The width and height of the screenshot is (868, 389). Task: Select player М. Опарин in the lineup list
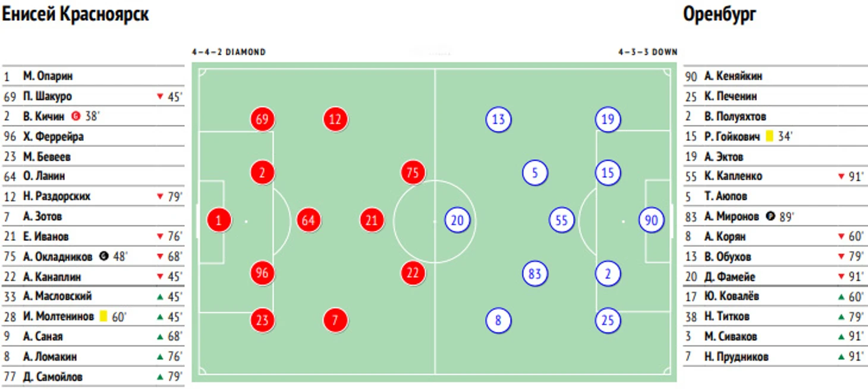(48, 76)
